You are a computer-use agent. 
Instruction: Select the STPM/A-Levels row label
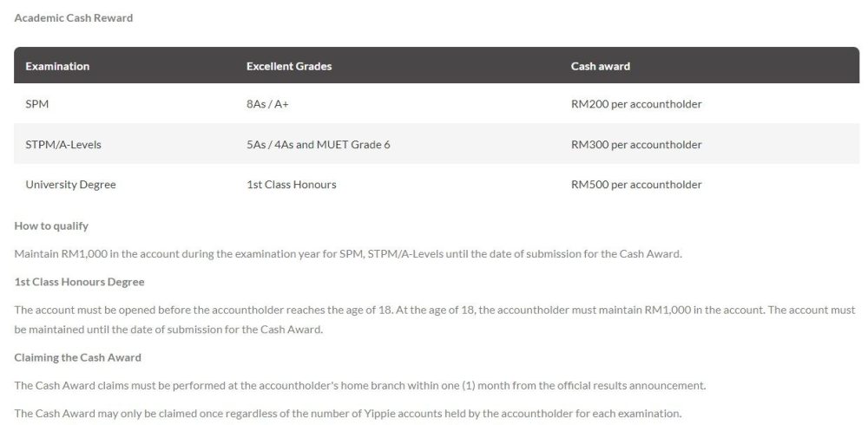pos(63,144)
